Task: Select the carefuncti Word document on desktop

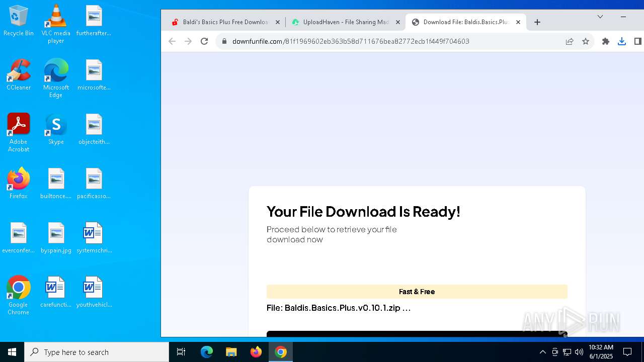Action: [56, 293]
